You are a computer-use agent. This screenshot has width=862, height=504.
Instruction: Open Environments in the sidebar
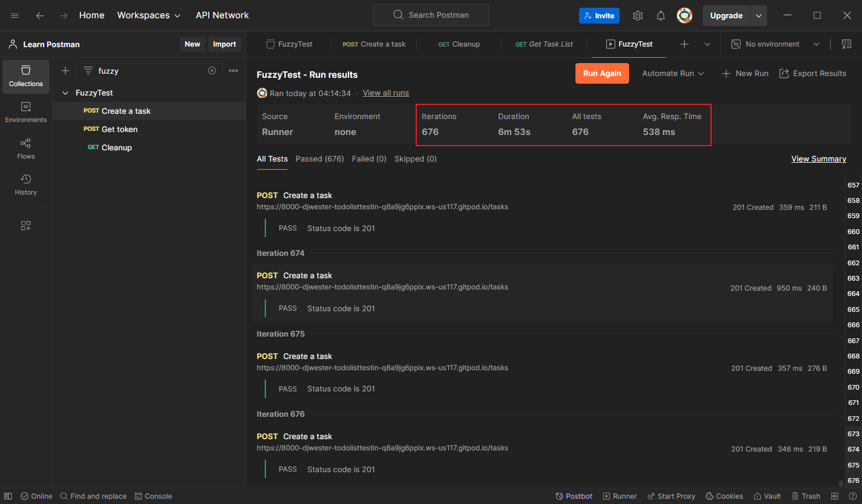click(x=26, y=113)
